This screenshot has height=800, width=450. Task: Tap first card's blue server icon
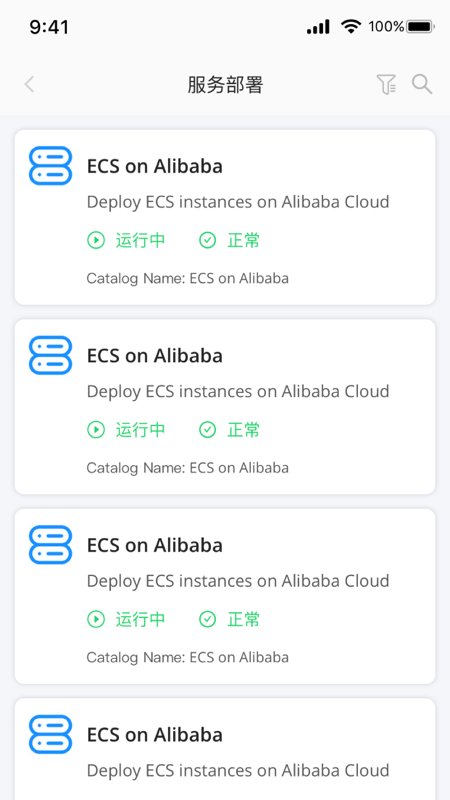coord(51,165)
